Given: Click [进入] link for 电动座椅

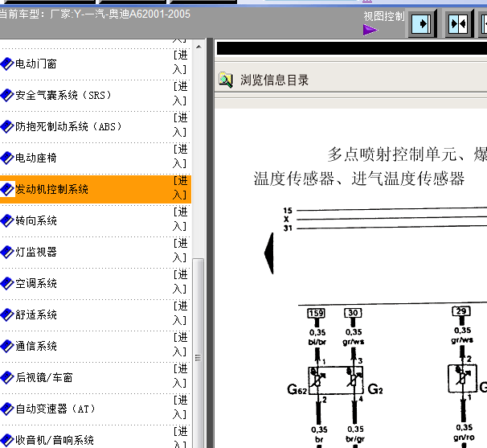Looking at the screenshot, I should (180, 157).
